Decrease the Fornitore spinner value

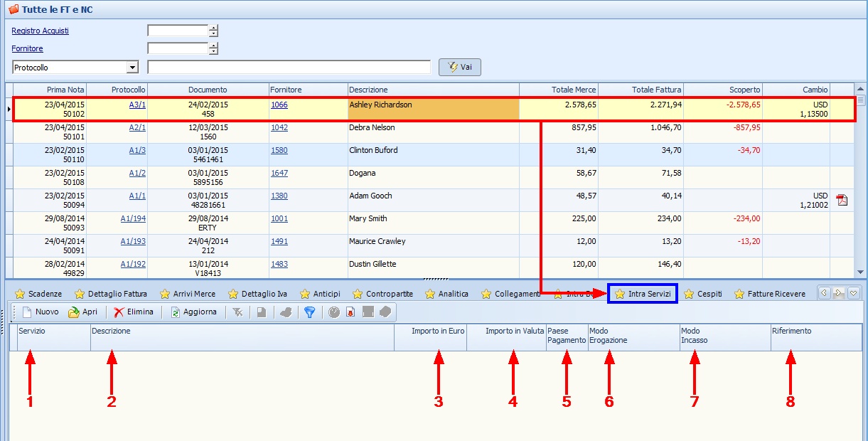click(x=213, y=52)
